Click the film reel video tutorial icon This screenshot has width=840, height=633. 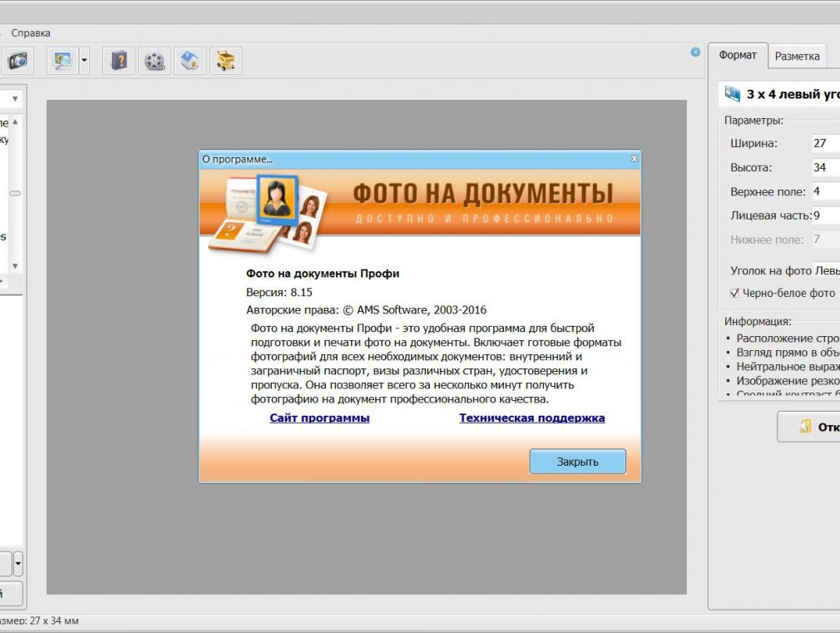coord(155,60)
